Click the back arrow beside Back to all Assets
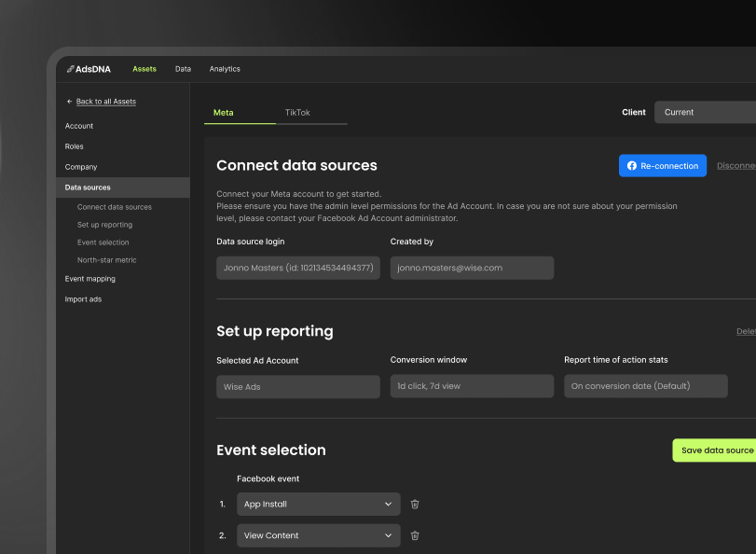This screenshot has height=554, width=756. click(69, 102)
